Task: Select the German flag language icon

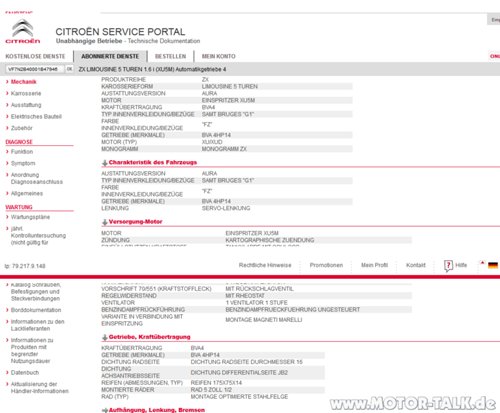Action: pyautogui.click(x=493, y=265)
